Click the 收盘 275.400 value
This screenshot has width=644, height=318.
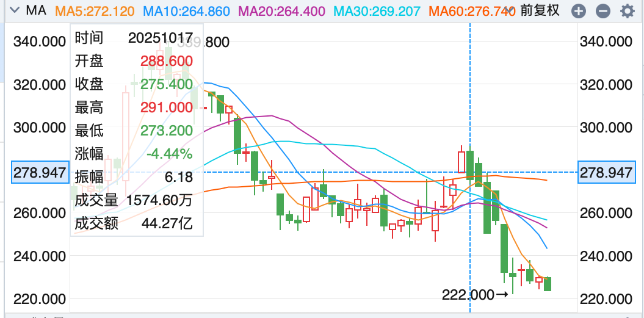pos(166,85)
